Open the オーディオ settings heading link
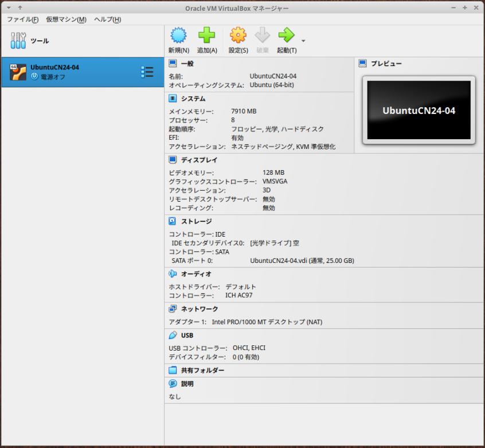Viewport: 485px width, 448px height. [196, 274]
